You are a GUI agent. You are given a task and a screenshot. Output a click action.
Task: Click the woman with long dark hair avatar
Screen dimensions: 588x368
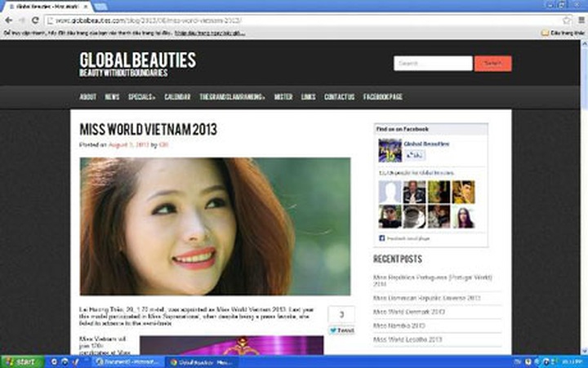[x=464, y=216]
